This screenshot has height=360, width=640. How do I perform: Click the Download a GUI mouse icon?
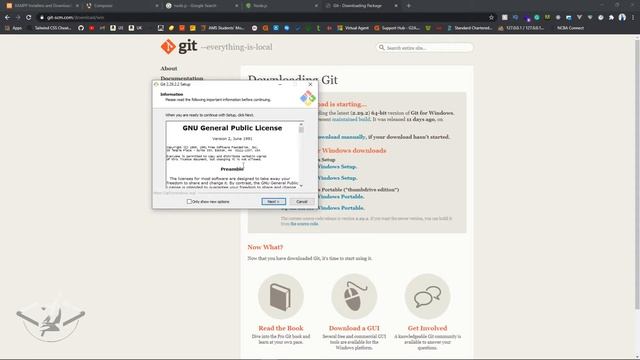[354, 296]
